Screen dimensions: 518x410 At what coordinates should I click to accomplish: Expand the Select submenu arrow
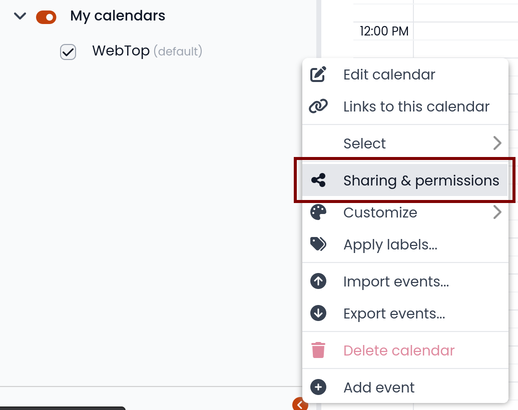coord(497,143)
